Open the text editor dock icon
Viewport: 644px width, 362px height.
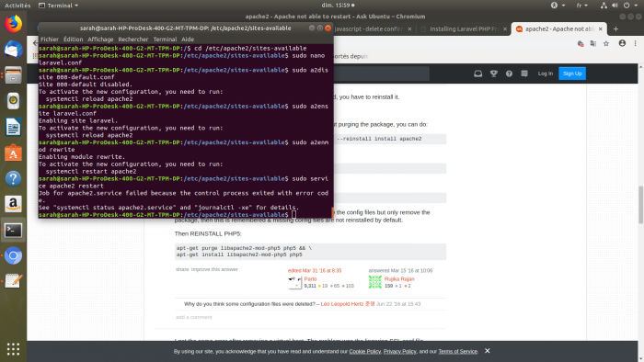[x=13, y=281]
